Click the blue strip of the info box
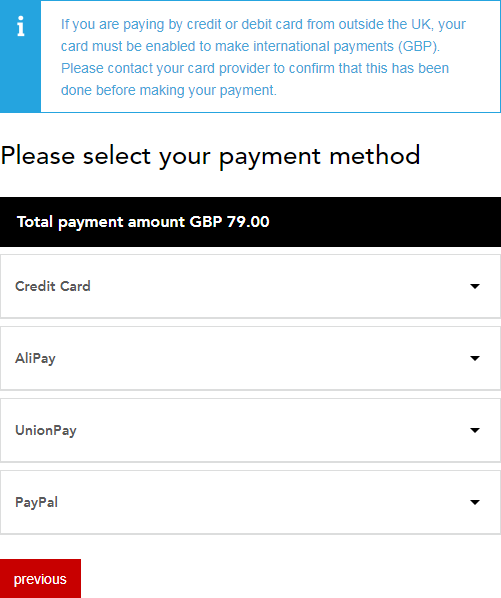 [20, 56]
